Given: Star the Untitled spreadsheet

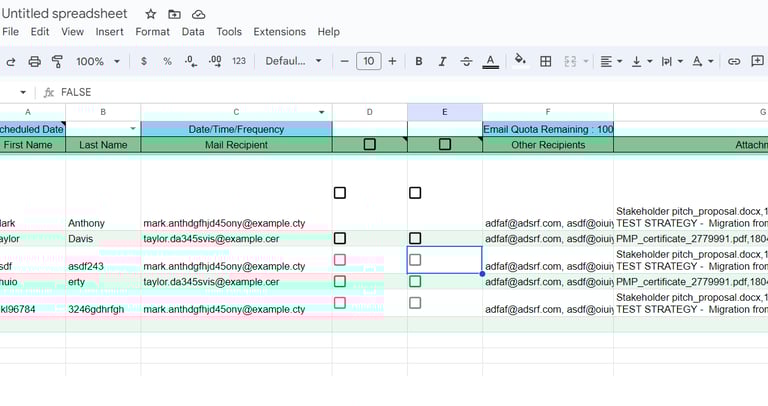Looking at the screenshot, I should click(151, 14).
